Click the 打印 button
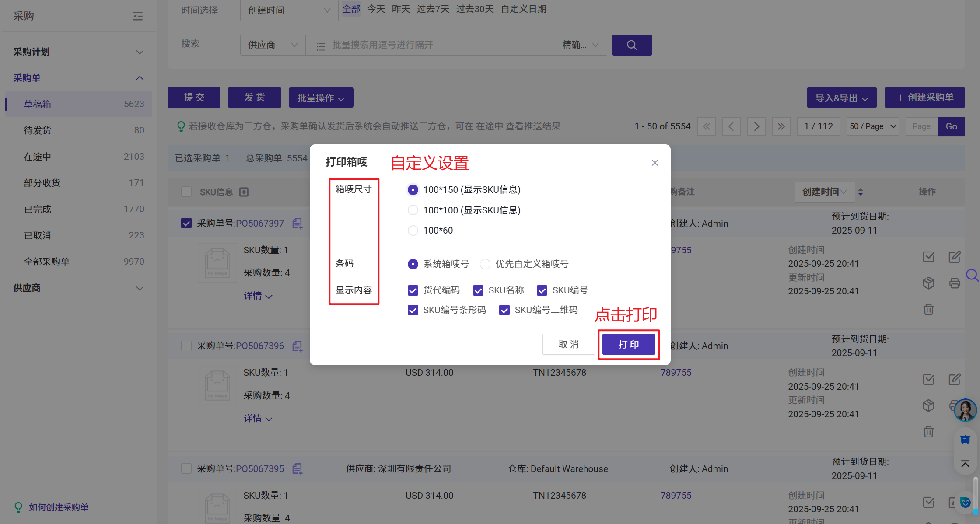This screenshot has width=980, height=524. 628,344
